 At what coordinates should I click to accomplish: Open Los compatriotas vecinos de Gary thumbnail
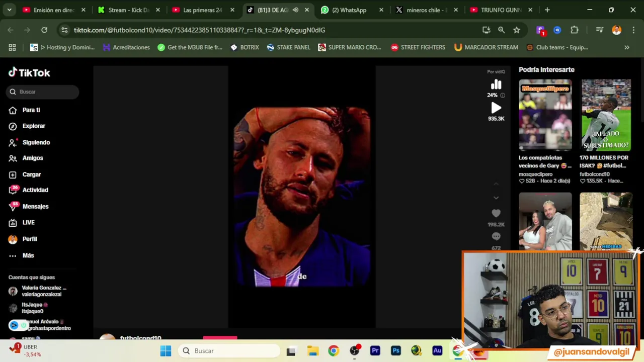coord(545,115)
